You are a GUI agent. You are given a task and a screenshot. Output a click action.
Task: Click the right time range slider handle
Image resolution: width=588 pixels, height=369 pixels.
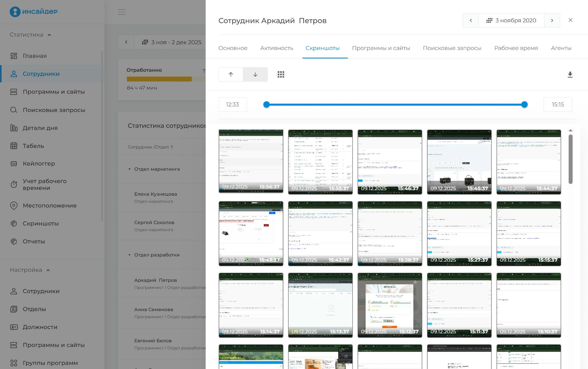(524, 105)
